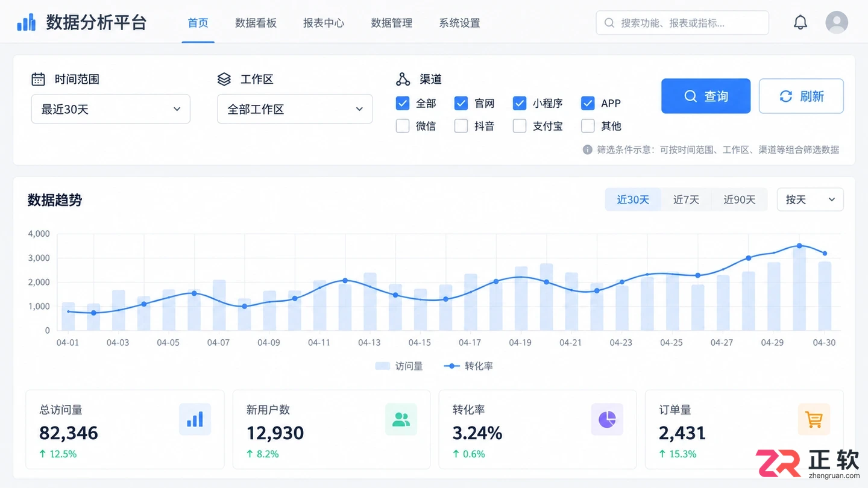Open the 全部工作区 workspace dropdown
Viewport: 868px width, 488px height.
tap(295, 109)
